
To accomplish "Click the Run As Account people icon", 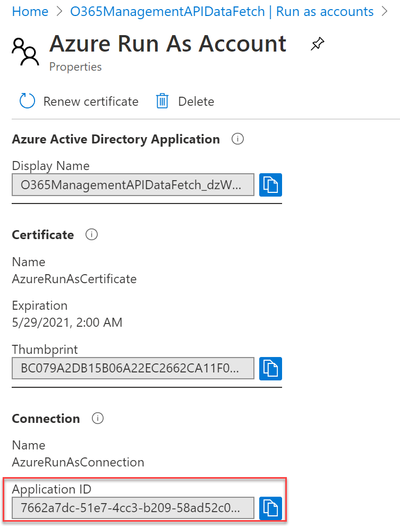I will [26, 52].
